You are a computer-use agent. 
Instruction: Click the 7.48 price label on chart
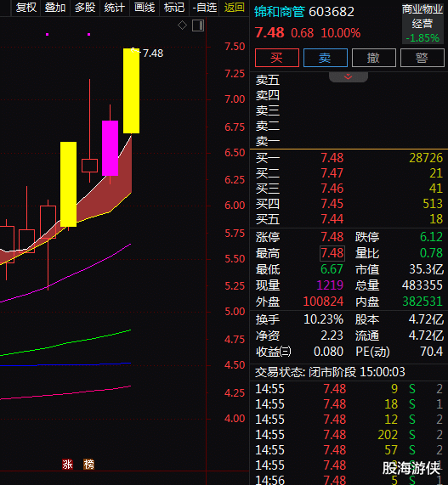(153, 54)
